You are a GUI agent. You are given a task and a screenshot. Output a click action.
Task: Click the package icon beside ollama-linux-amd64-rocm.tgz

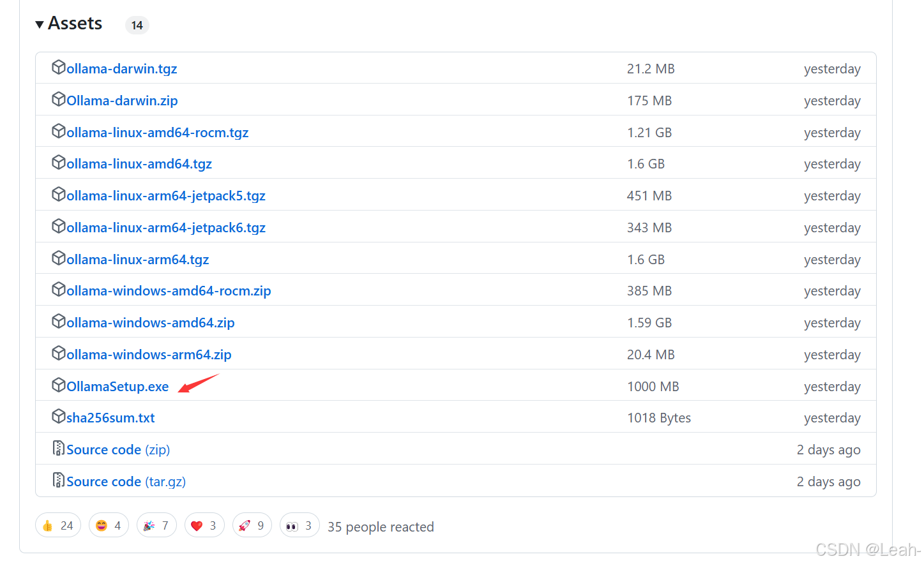pyautogui.click(x=59, y=131)
